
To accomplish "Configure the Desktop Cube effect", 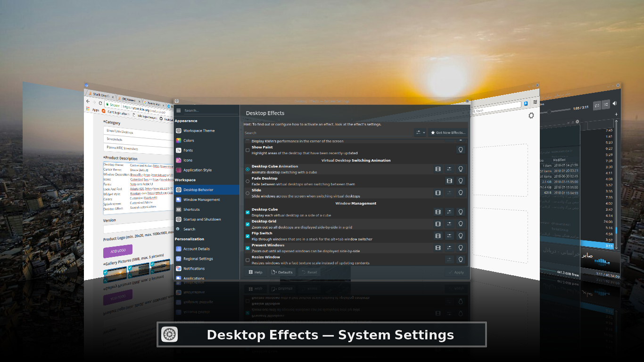I will point(449,212).
